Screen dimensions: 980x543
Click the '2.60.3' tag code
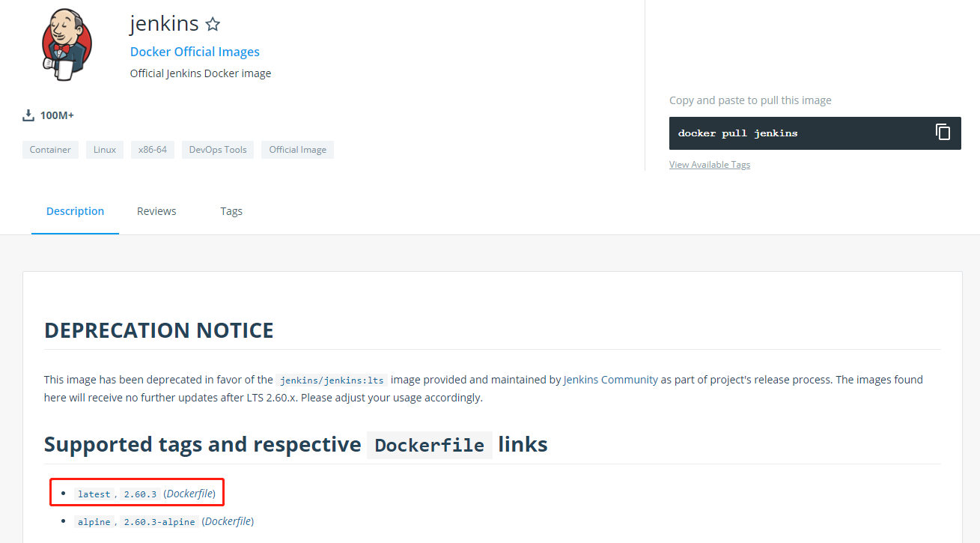pyautogui.click(x=141, y=494)
